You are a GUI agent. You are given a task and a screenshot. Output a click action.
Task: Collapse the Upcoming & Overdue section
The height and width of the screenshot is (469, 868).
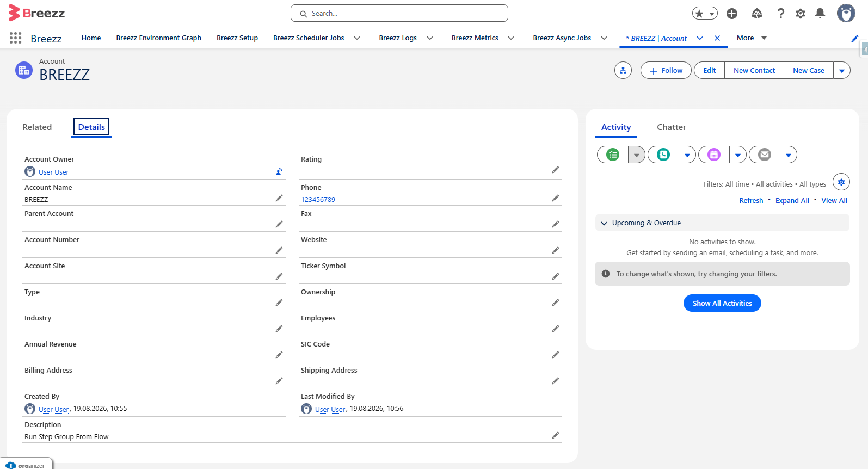coord(604,223)
